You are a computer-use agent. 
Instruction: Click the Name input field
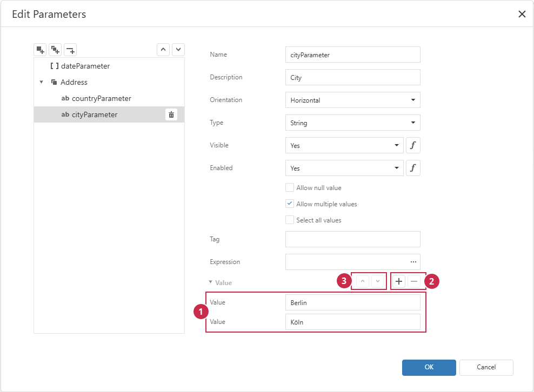[x=353, y=55]
